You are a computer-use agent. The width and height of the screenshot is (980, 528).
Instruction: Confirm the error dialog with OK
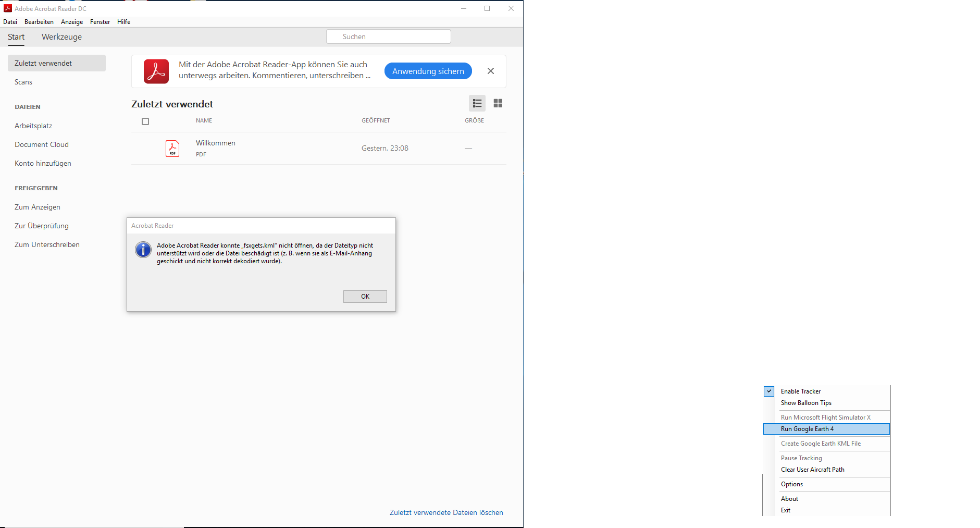(x=365, y=297)
